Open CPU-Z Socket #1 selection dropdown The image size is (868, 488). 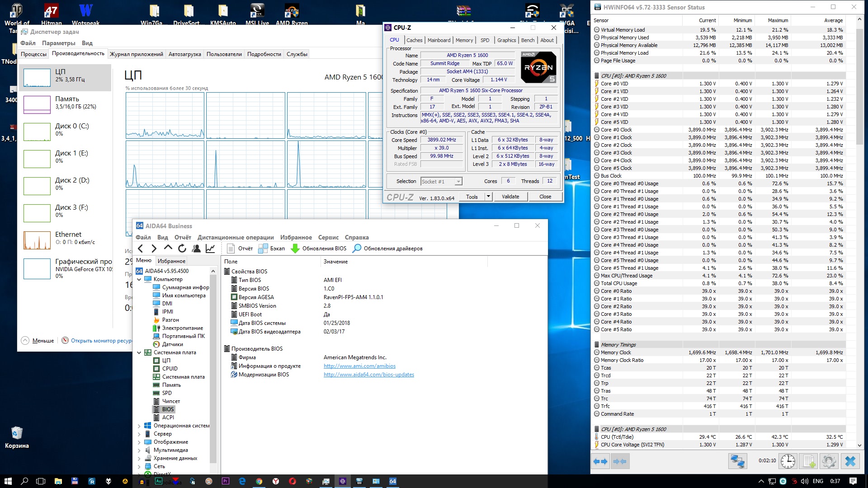click(x=458, y=182)
